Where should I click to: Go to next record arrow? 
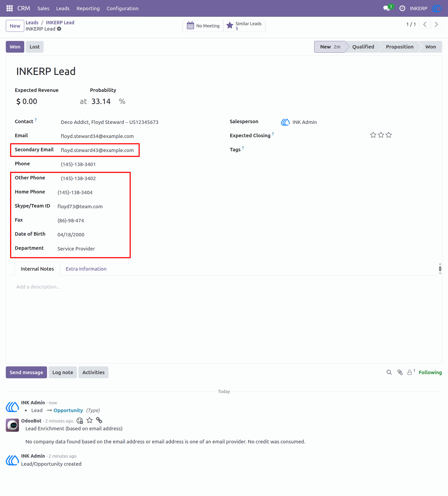click(x=436, y=24)
